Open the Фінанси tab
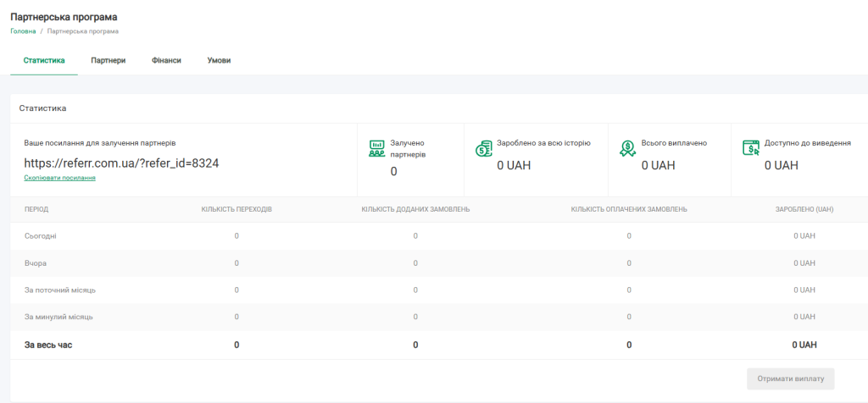Screen dimensions: 868x403 166,60
